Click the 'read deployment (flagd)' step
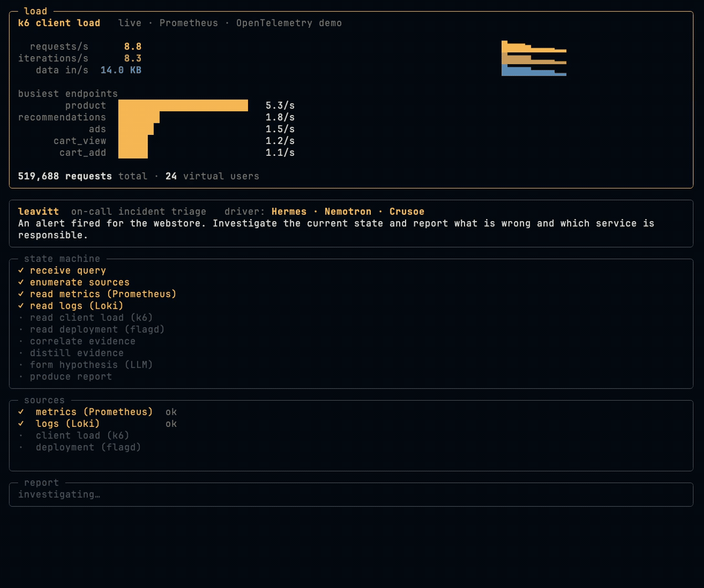This screenshot has height=588, width=704. (97, 329)
